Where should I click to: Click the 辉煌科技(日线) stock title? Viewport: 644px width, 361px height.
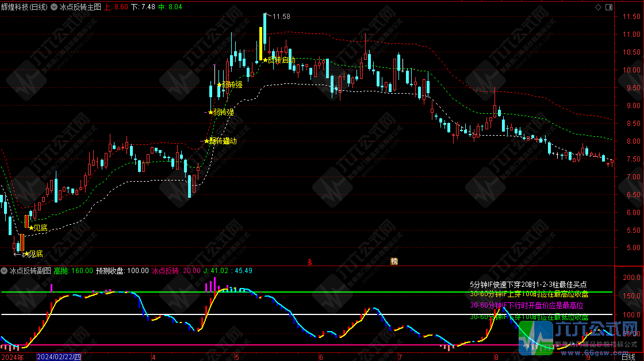(x=25, y=7)
